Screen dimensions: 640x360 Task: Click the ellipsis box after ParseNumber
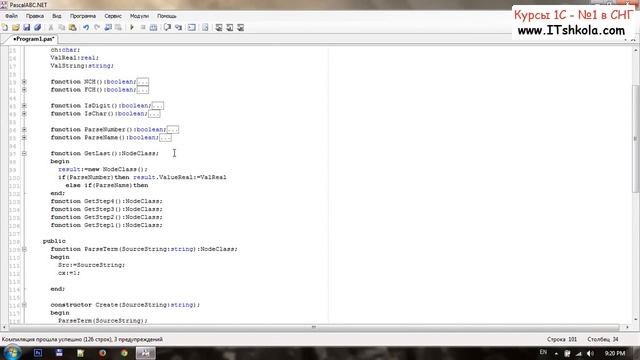173,129
